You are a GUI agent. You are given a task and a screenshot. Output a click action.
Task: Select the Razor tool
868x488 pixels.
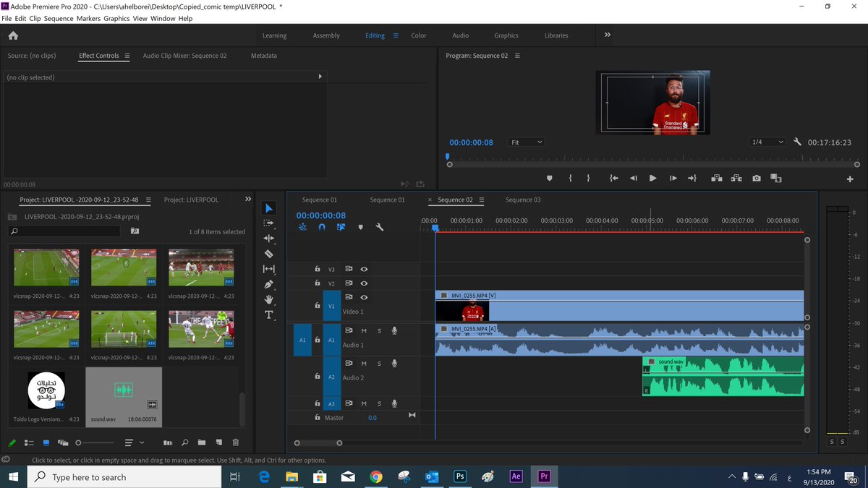tap(269, 254)
